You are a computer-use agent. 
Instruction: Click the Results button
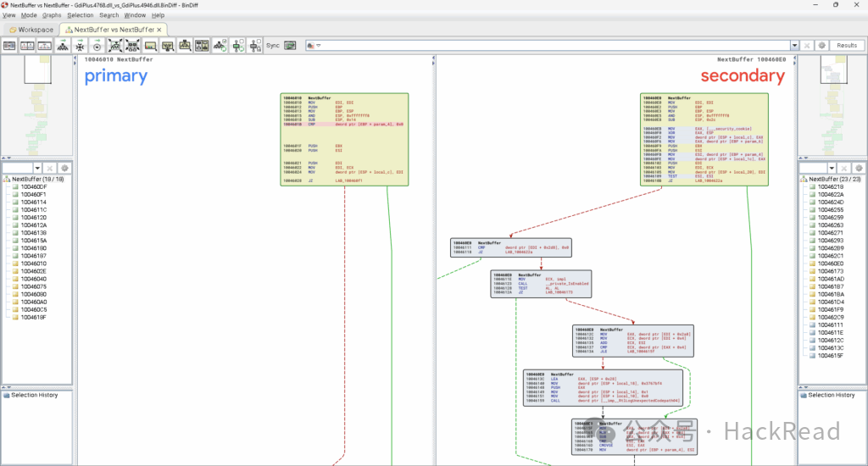point(847,46)
